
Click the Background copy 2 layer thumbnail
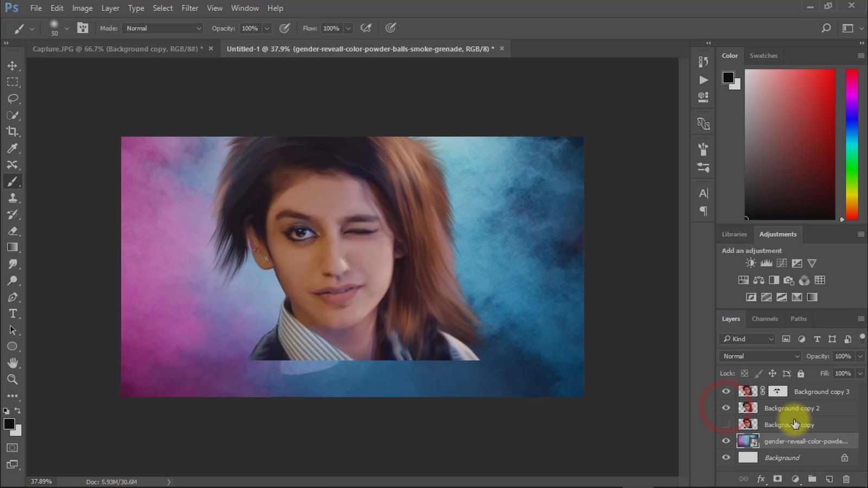pyautogui.click(x=748, y=408)
